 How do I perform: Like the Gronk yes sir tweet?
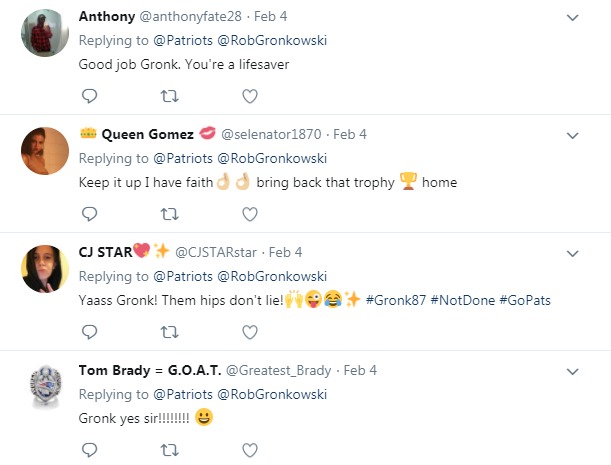pos(250,449)
